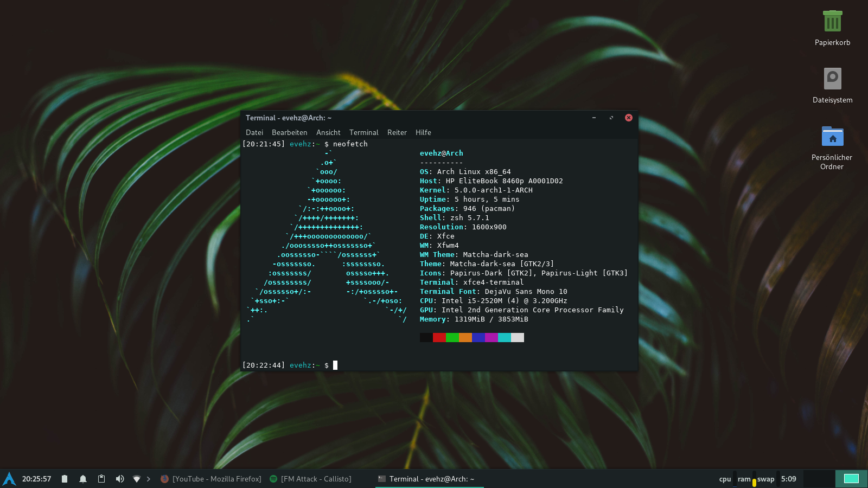Viewport: 868px width, 488px height.
Task: Select the second empty workspace in switcher
Action: coord(819,478)
